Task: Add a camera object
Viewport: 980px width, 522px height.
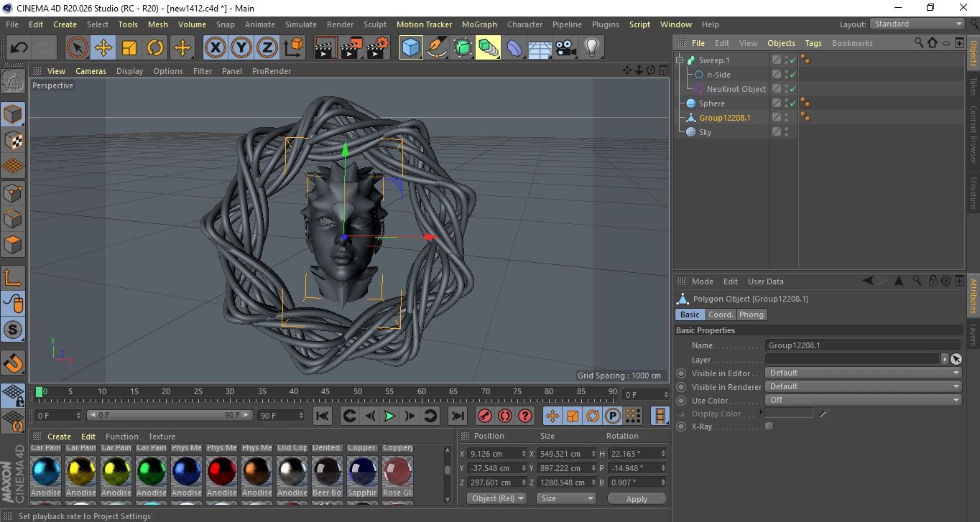Action: tap(566, 48)
